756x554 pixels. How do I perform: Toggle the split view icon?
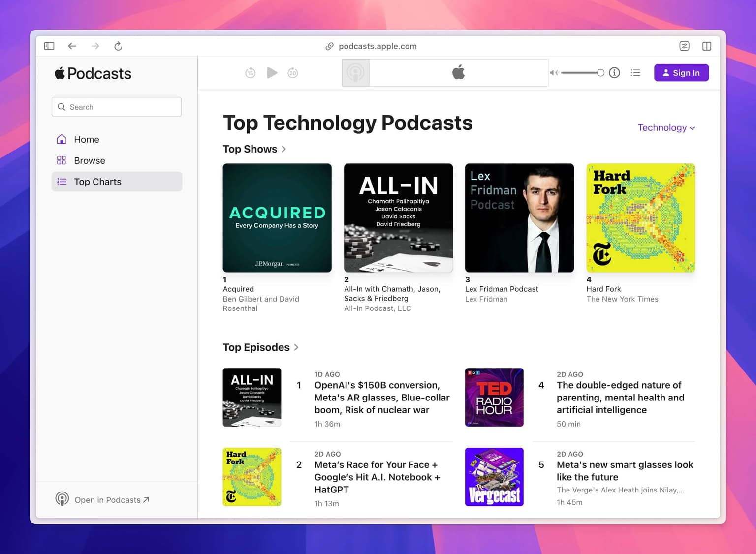point(707,46)
